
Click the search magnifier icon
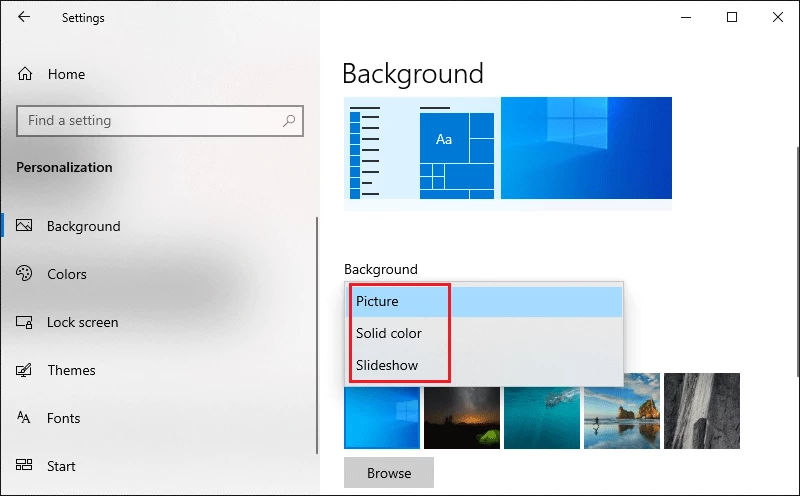click(289, 121)
